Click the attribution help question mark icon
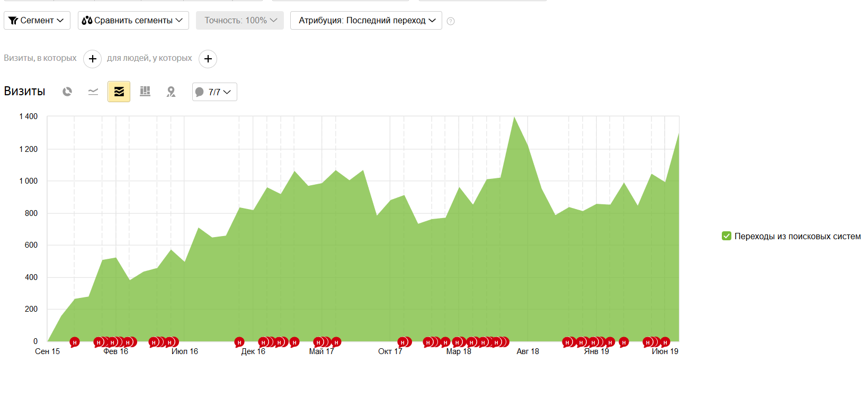Screen dimensions: 868x398 pyautogui.click(x=451, y=21)
